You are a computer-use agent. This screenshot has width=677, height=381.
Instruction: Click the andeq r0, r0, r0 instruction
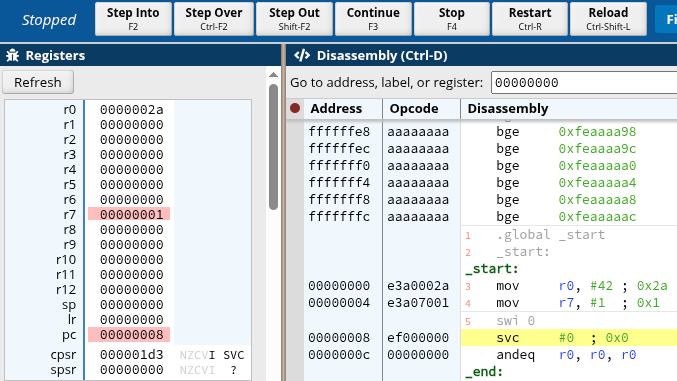[x=566, y=355]
